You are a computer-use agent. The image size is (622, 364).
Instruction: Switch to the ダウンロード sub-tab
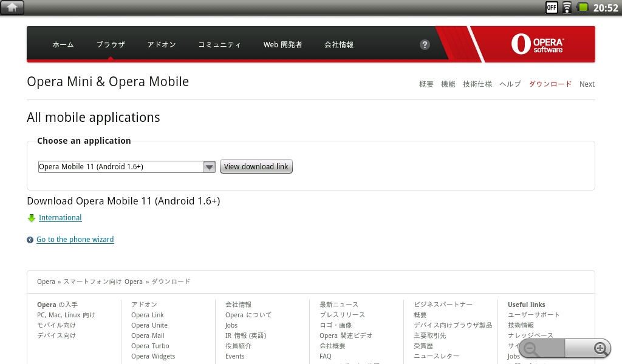pos(550,84)
